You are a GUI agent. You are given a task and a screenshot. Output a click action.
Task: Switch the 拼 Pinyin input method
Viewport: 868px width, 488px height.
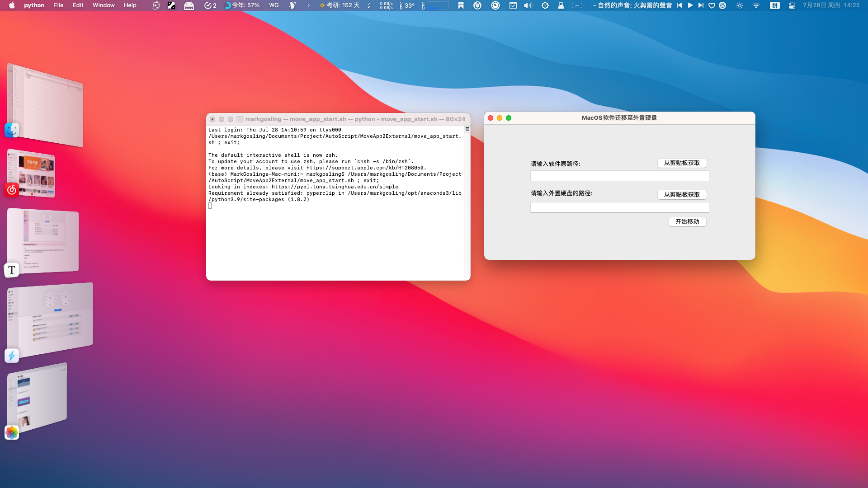(774, 5)
